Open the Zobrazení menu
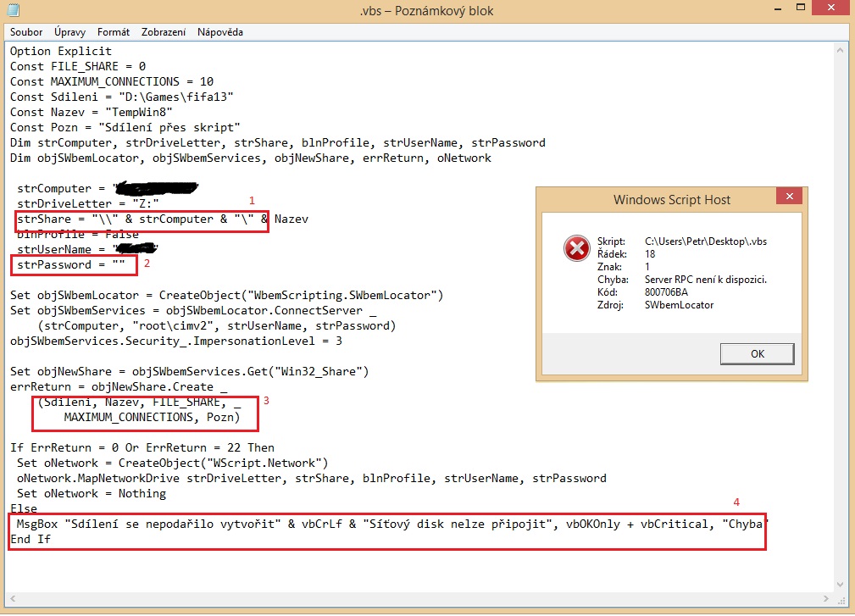The height and width of the screenshot is (616, 855). click(x=164, y=32)
